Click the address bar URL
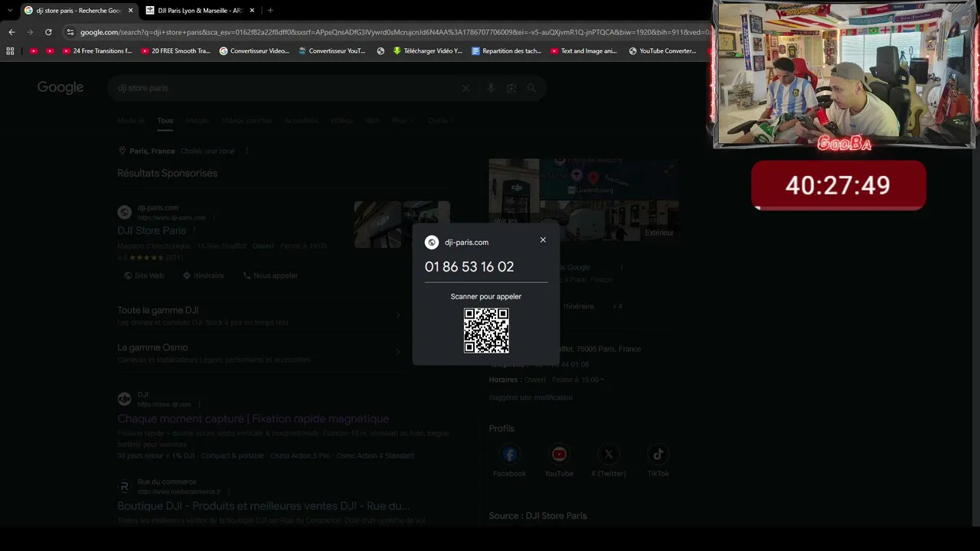 [x=394, y=32]
